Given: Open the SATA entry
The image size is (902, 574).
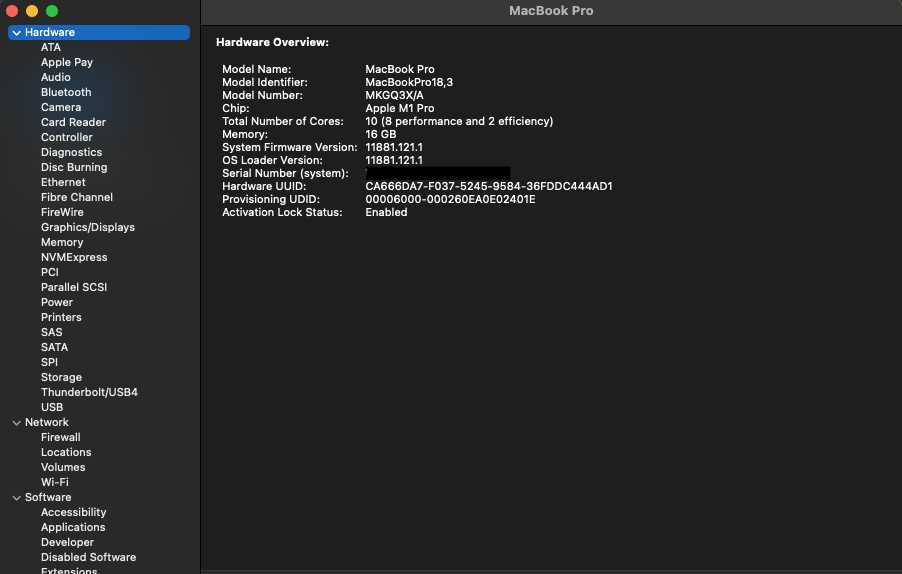Looking at the screenshot, I should tap(55, 347).
